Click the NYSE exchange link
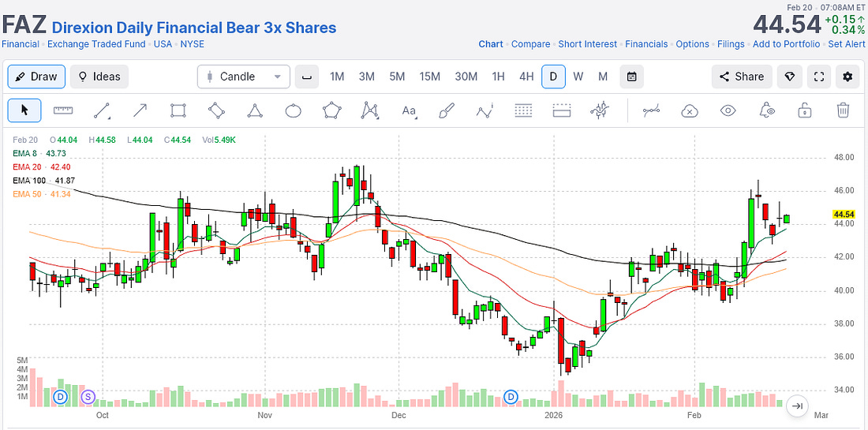The height and width of the screenshot is (430, 868). [x=192, y=44]
